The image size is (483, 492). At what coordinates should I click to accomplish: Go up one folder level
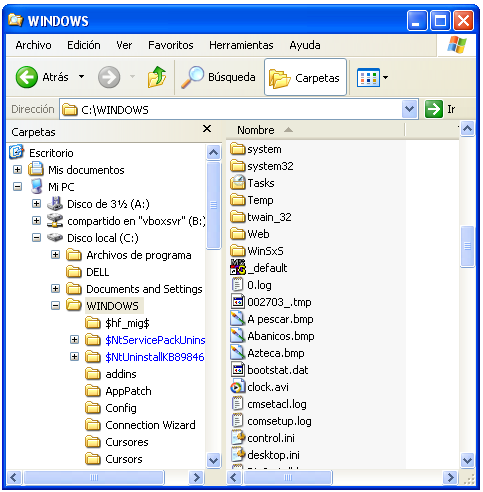(x=157, y=77)
